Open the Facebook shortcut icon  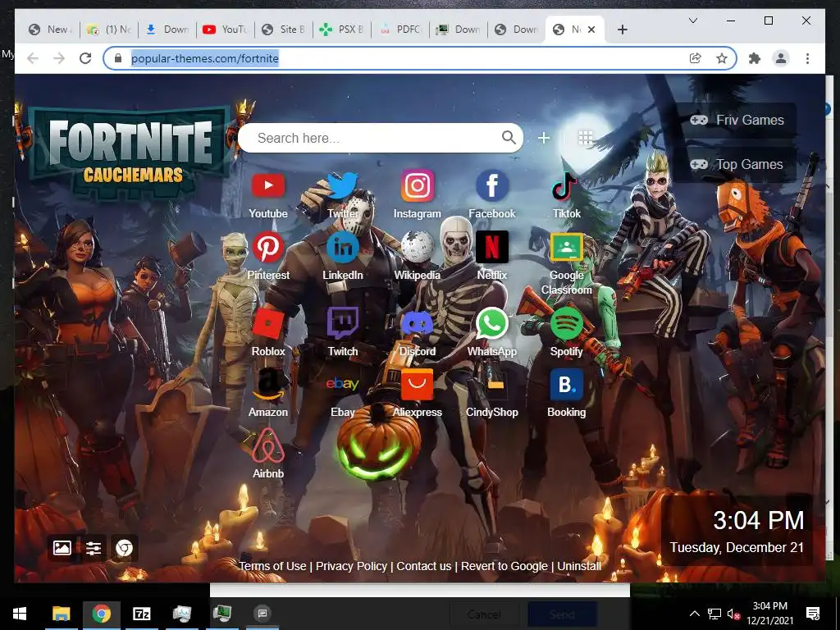pos(492,186)
